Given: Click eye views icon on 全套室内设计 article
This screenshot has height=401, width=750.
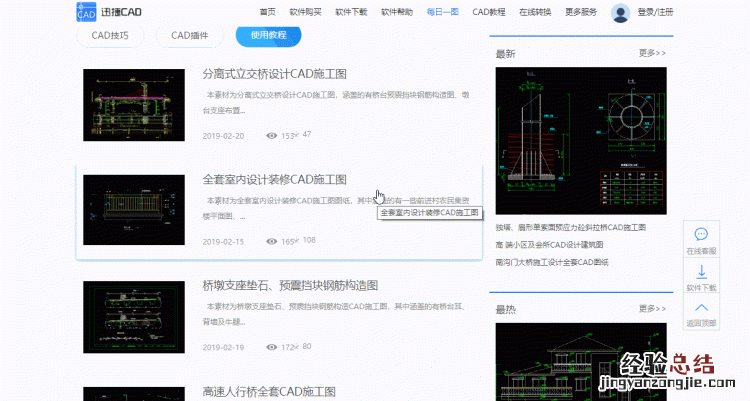Looking at the screenshot, I should click(x=271, y=241).
